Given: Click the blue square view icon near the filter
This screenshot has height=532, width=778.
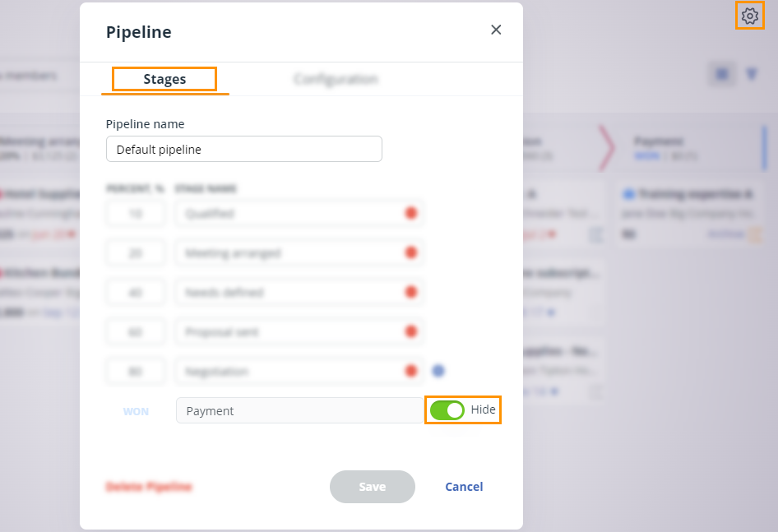Looking at the screenshot, I should point(722,73).
